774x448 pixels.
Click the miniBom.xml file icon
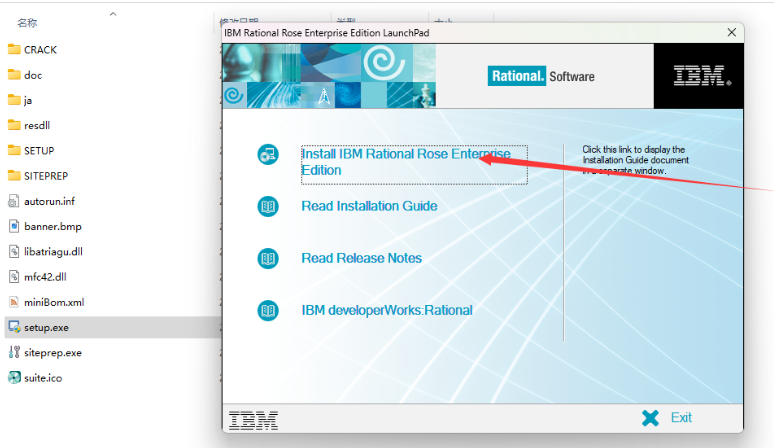[x=14, y=301]
